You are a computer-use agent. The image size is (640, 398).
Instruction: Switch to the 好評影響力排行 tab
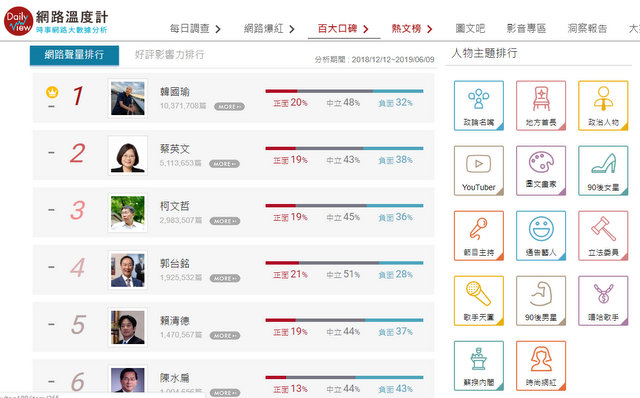point(169,55)
